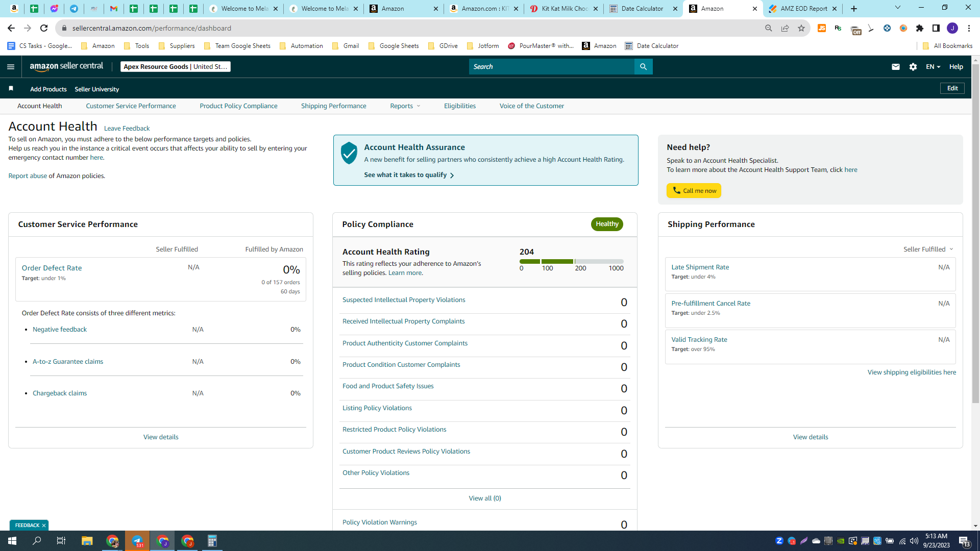
Task: Click the zoom magnifier in address bar
Action: coord(769,28)
